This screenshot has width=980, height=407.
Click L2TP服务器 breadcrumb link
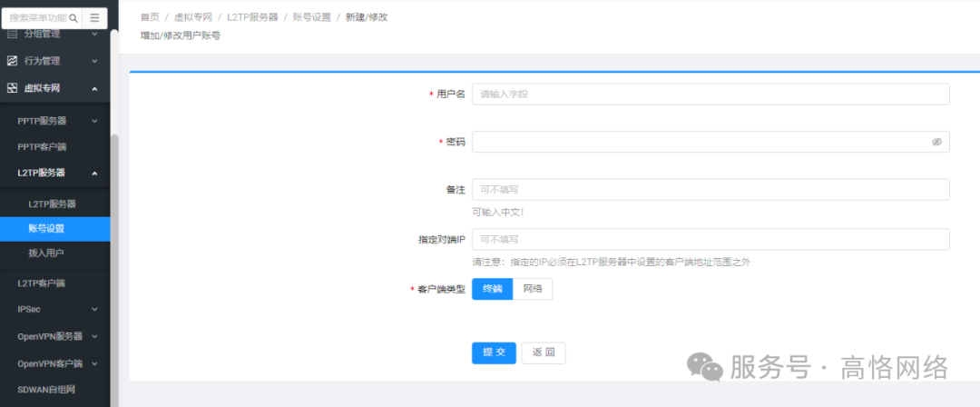(x=252, y=17)
